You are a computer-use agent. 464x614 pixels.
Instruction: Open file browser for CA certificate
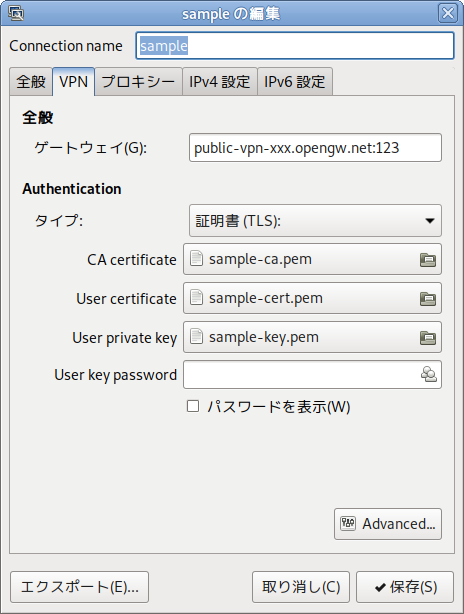[428, 260]
